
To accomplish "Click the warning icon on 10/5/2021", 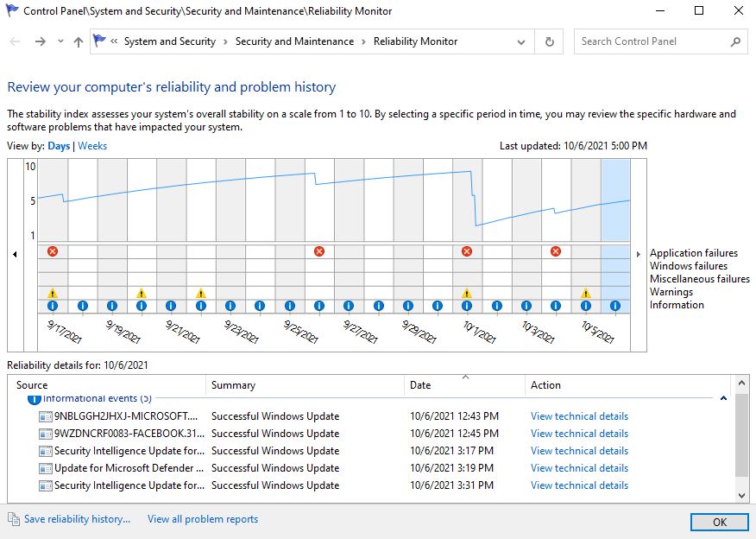I will pyautogui.click(x=585, y=293).
